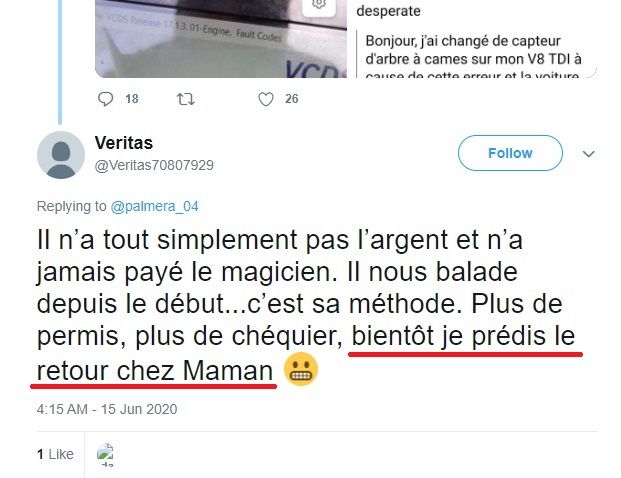Click the grimacing face emoji
The height and width of the screenshot is (478, 621).
pos(301,369)
